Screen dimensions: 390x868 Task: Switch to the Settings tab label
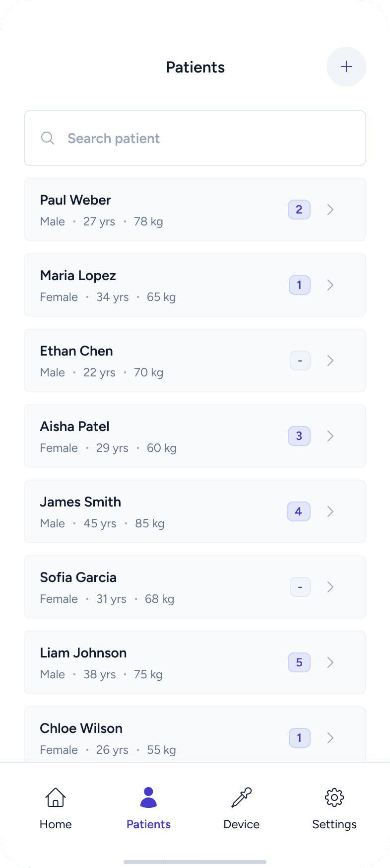[x=334, y=824]
